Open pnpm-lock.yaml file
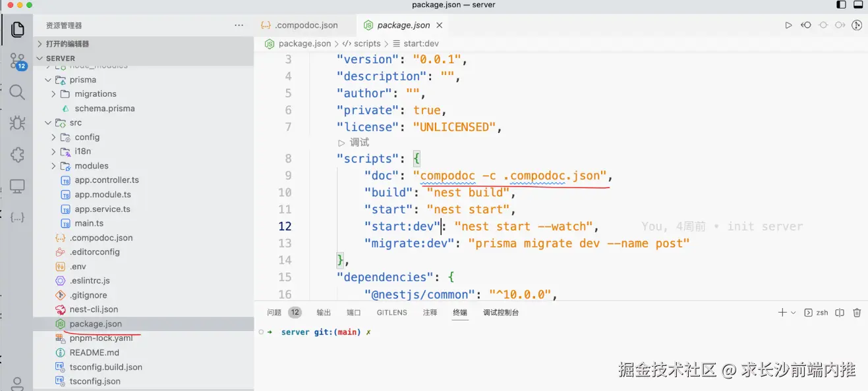 click(101, 338)
